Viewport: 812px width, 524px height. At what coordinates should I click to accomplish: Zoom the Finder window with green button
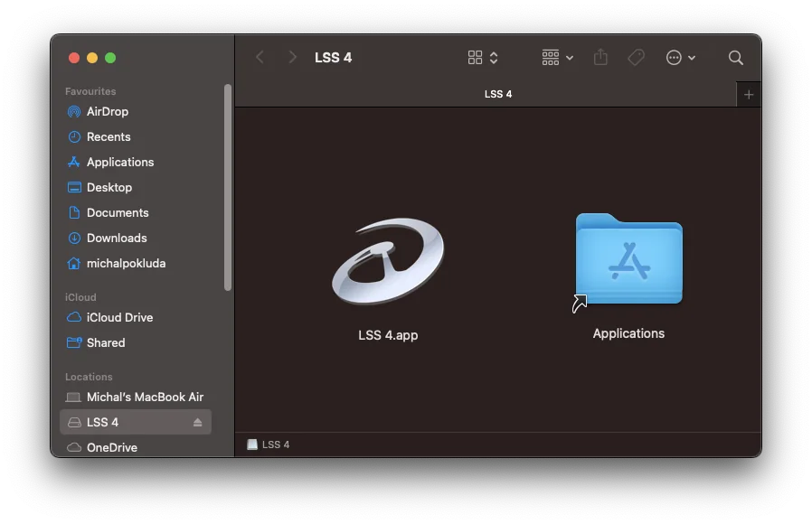110,58
